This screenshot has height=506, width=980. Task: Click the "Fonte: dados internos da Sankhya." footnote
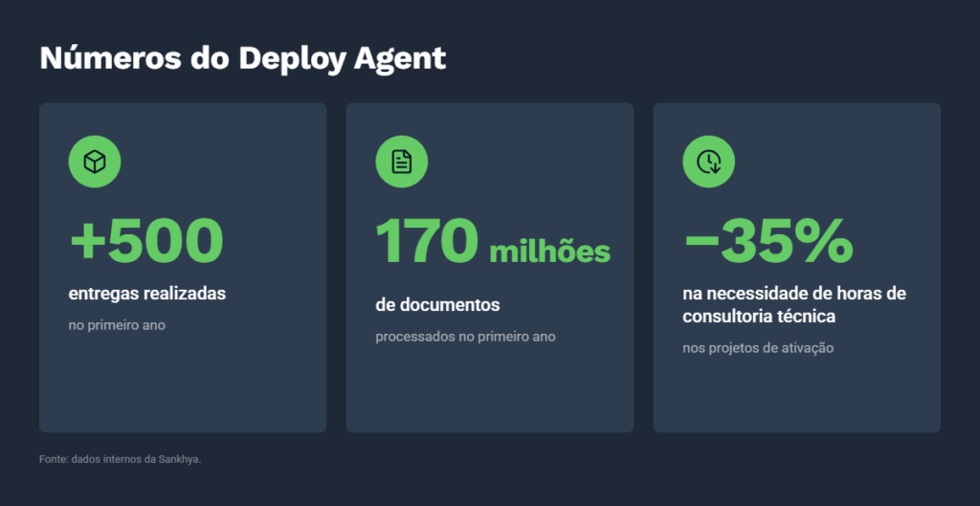click(x=120, y=459)
